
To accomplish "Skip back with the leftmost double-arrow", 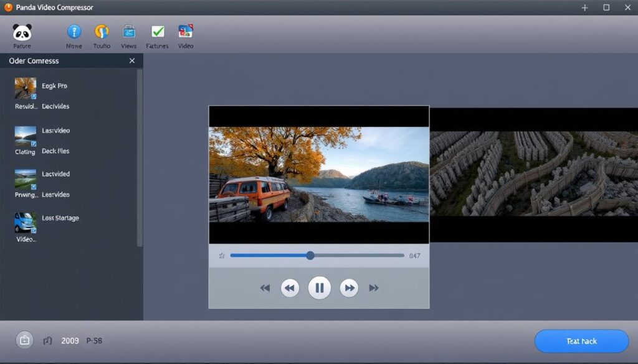I will click(265, 288).
